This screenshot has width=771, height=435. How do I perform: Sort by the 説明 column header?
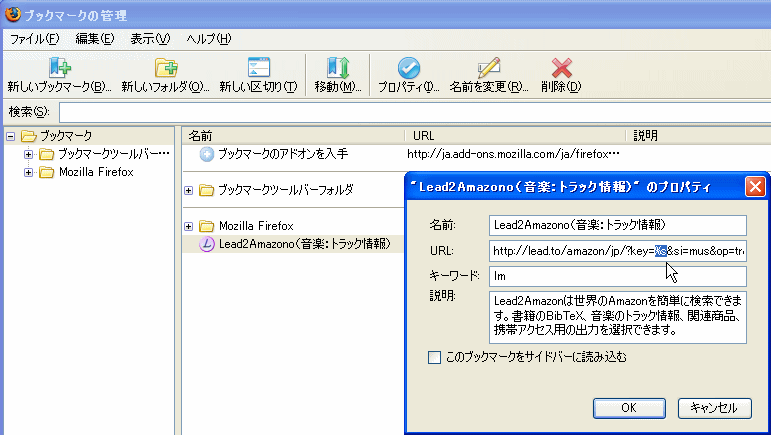click(698, 136)
